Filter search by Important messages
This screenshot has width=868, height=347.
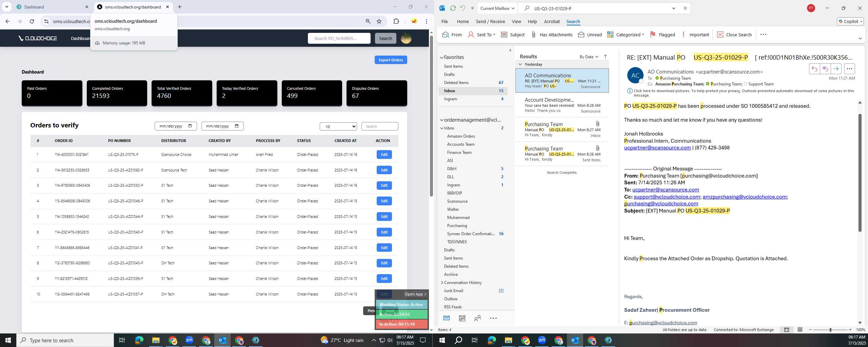tap(695, 35)
